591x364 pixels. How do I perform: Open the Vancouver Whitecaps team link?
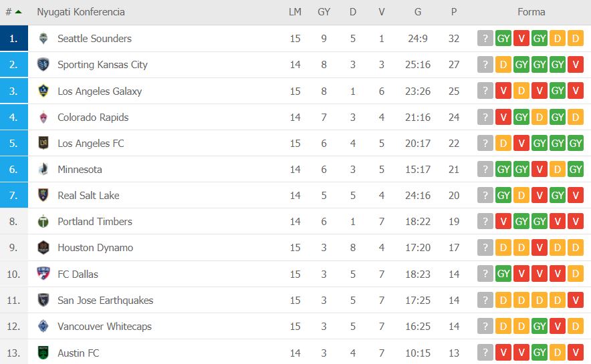(x=104, y=327)
